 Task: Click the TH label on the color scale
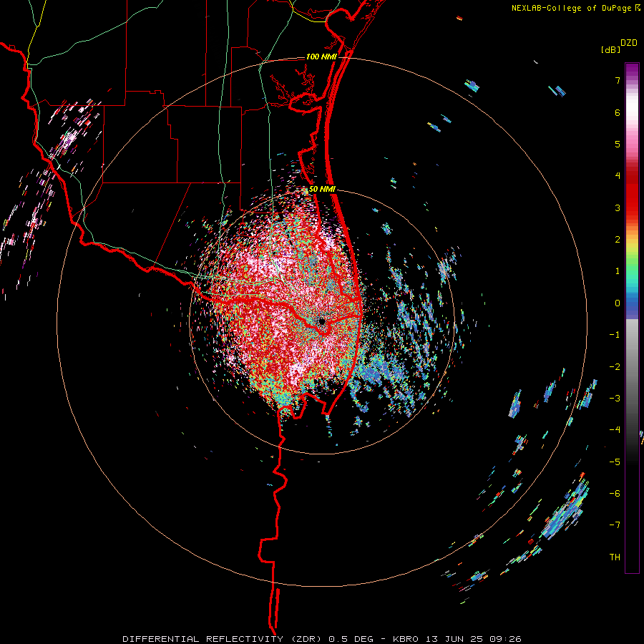point(615,557)
